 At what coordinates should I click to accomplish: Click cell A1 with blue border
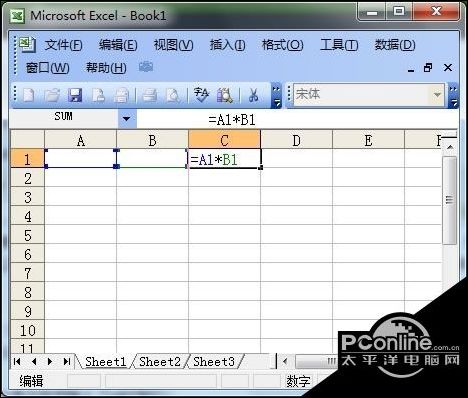(x=80, y=158)
